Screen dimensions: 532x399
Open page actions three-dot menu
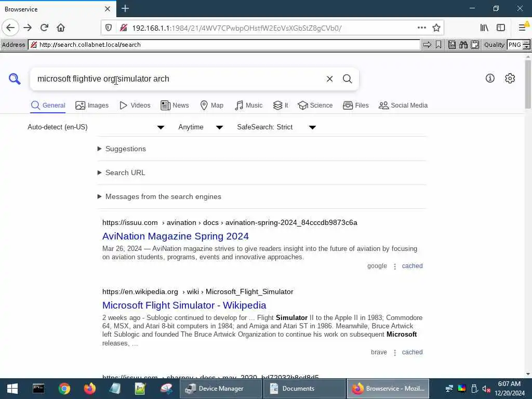pyautogui.click(x=422, y=28)
